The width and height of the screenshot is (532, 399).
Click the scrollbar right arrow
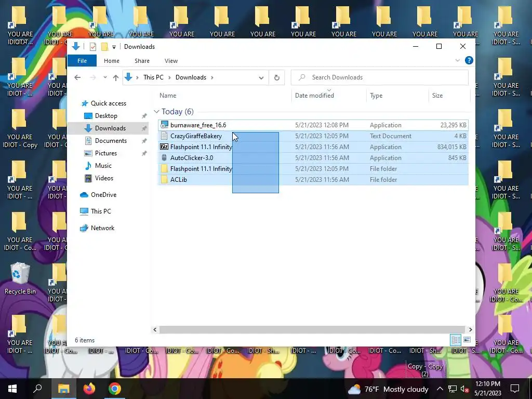(x=470, y=329)
